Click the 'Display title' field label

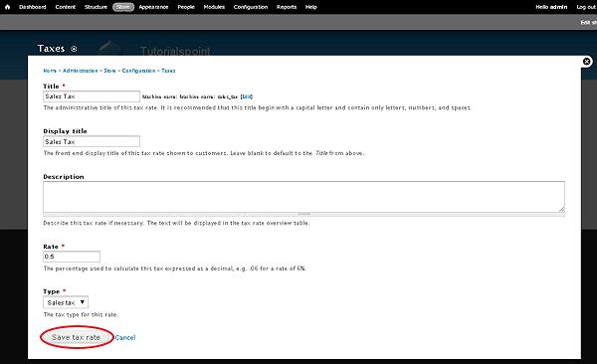[65, 131]
